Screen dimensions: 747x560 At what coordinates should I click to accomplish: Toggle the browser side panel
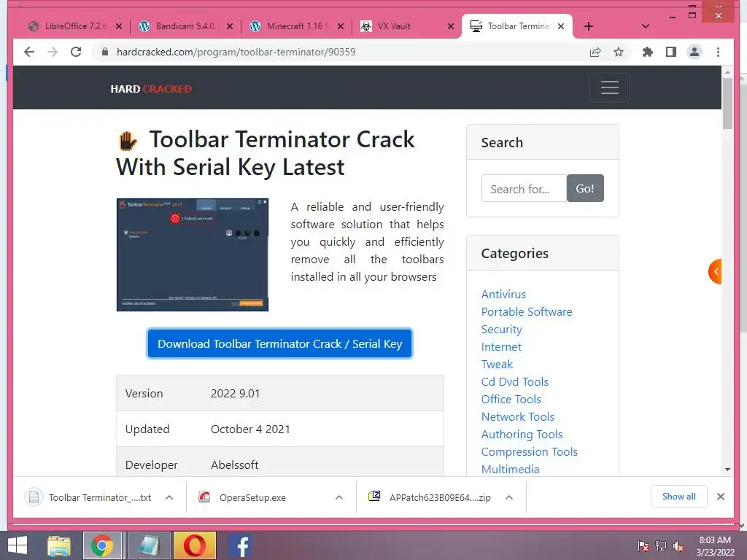tap(671, 52)
